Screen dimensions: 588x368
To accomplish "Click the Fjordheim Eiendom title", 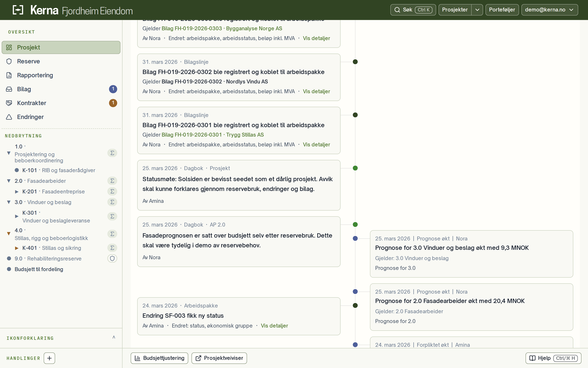I will 97,11.
